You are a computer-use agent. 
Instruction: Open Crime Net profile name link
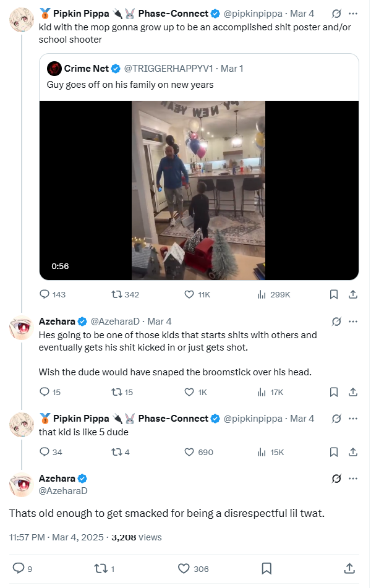tap(87, 69)
